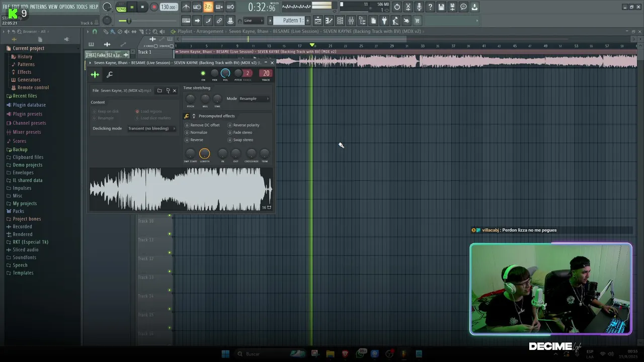Select the Load regions radio button
Viewport: 644px width, 362px height.
point(148,111)
